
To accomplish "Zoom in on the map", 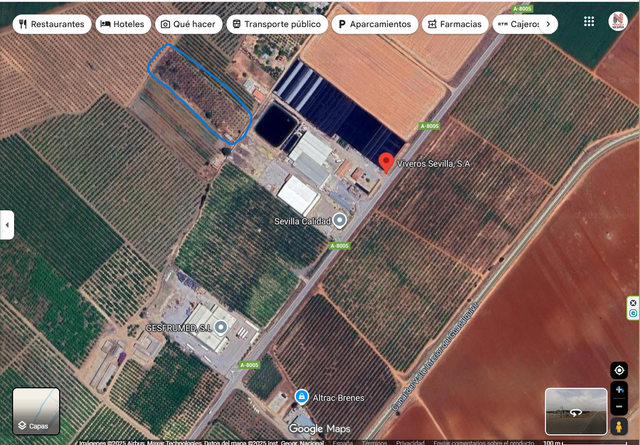I will tap(619, 389).
